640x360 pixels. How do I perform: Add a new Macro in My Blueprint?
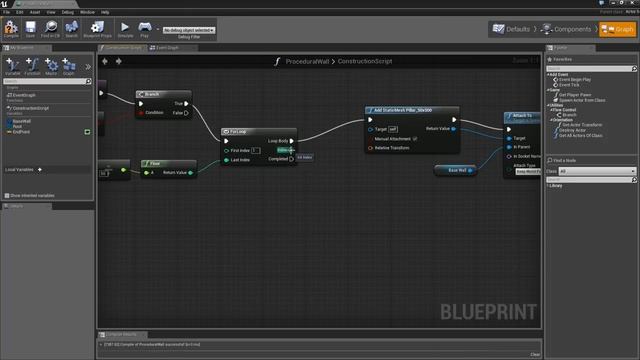(51, 66)
